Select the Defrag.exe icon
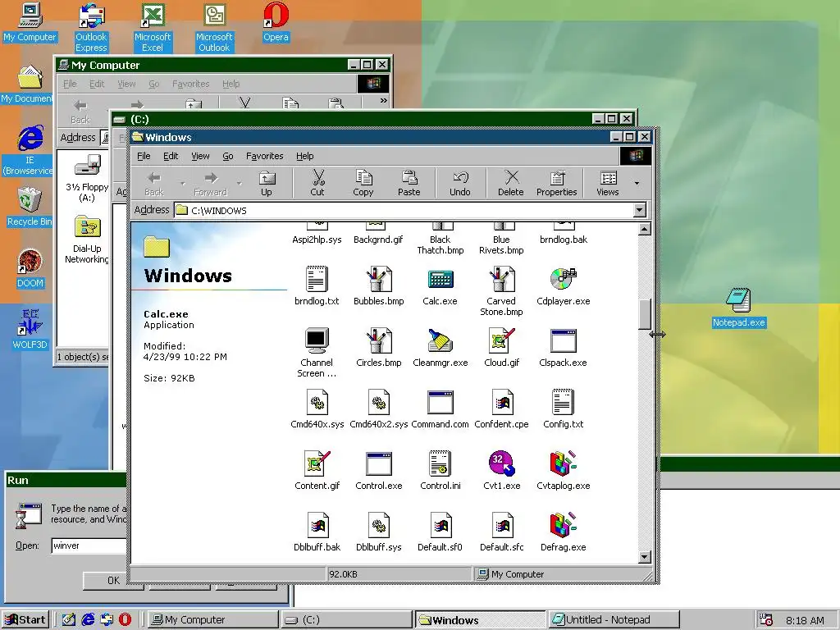Image resolution: width=840 pixels, height=630 pixels. (x=563, y=526)
